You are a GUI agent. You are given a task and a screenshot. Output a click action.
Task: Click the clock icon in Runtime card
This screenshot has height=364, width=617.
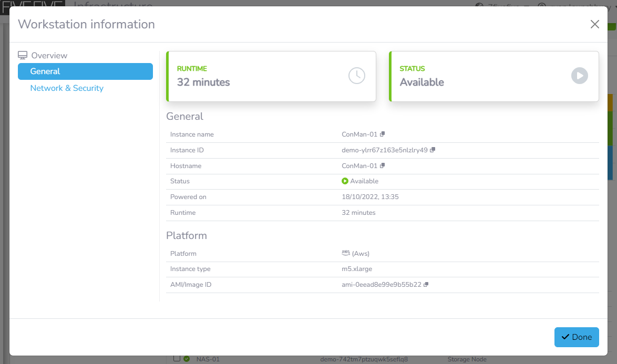point(356,76)
